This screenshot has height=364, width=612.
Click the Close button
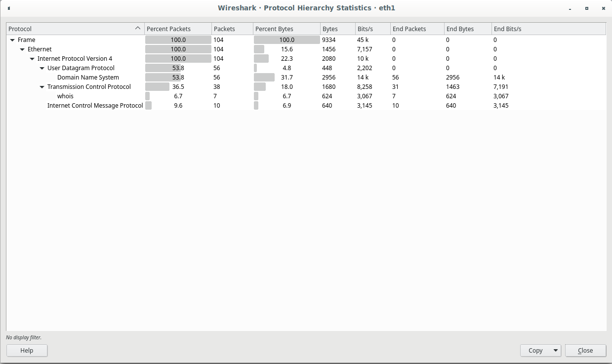[585, 351]
